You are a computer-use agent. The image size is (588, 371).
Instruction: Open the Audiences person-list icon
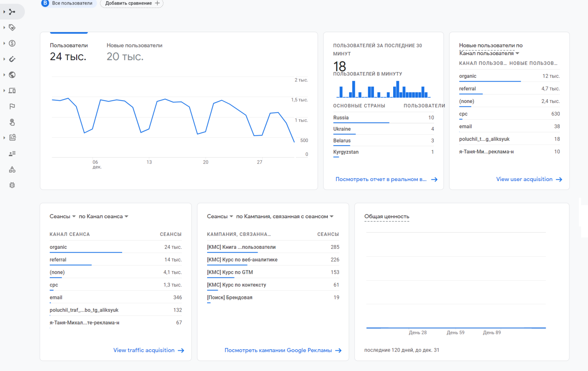click(12, 154)
